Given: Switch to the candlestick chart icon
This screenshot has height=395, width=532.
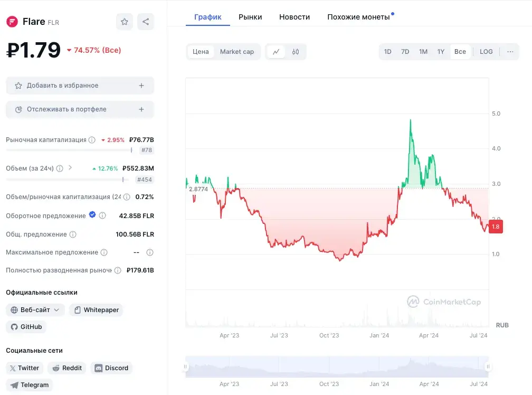Looking at the screenshot, I should (296, 52).
